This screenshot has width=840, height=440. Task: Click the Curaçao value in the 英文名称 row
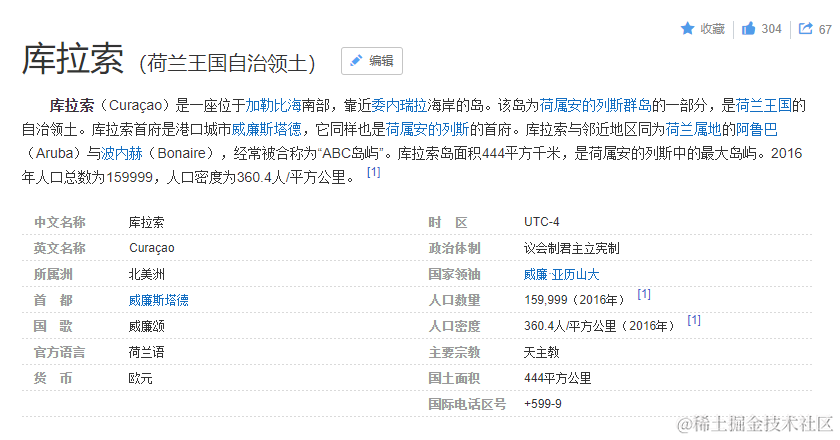[152, 248]
